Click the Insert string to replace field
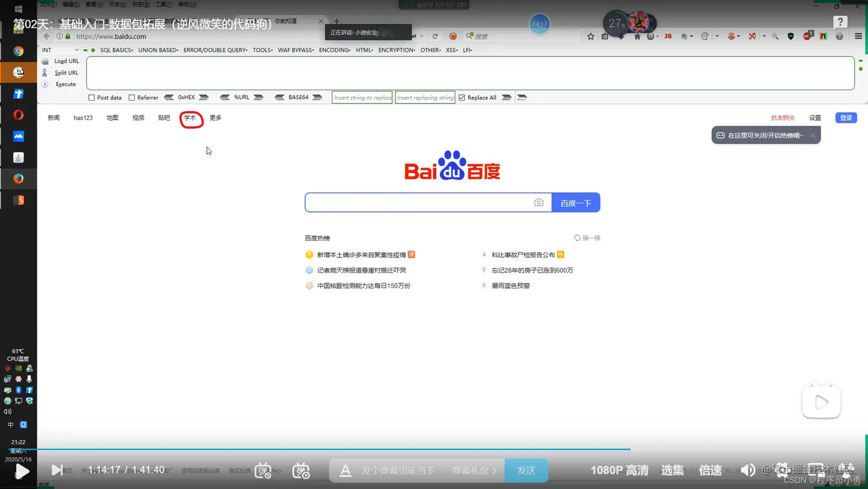This screenshot has width=868, height=489. click(362, 98)
